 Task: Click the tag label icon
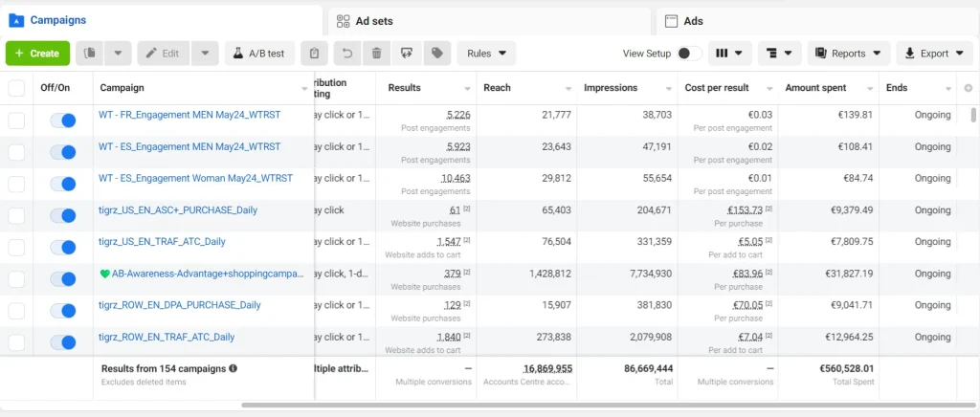(436, 54)
